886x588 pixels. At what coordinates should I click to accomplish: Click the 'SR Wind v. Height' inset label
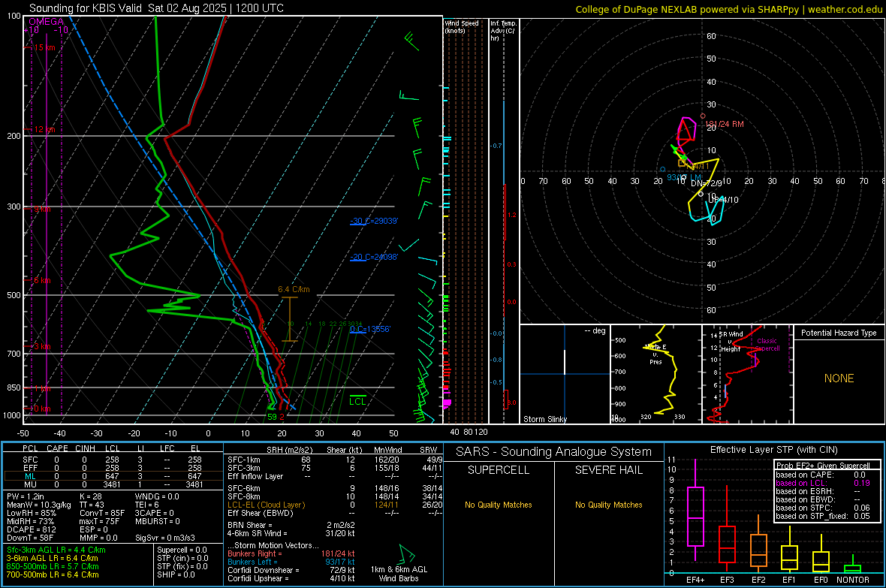point(731,342)
